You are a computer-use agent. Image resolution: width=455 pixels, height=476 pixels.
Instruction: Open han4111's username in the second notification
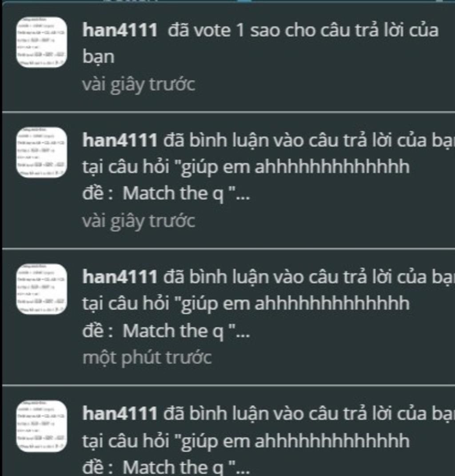coord(120,140)
